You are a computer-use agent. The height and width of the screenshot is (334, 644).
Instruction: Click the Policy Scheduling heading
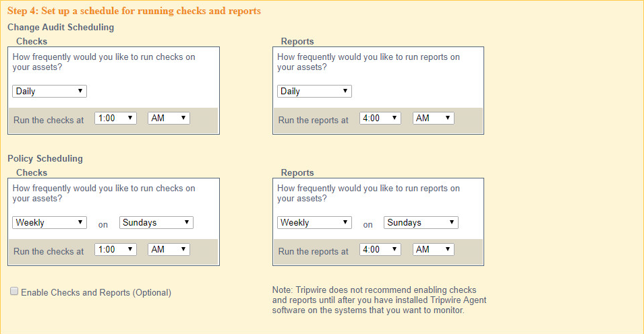tap(45, 159)
